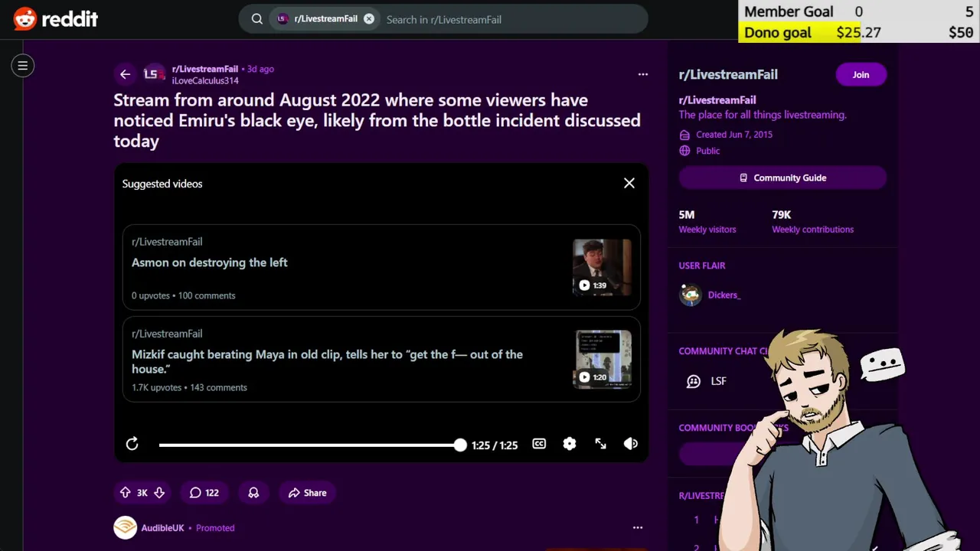
Task: Click the 1:25 / 1:25 time display
Action: click(x=495, y=445)
